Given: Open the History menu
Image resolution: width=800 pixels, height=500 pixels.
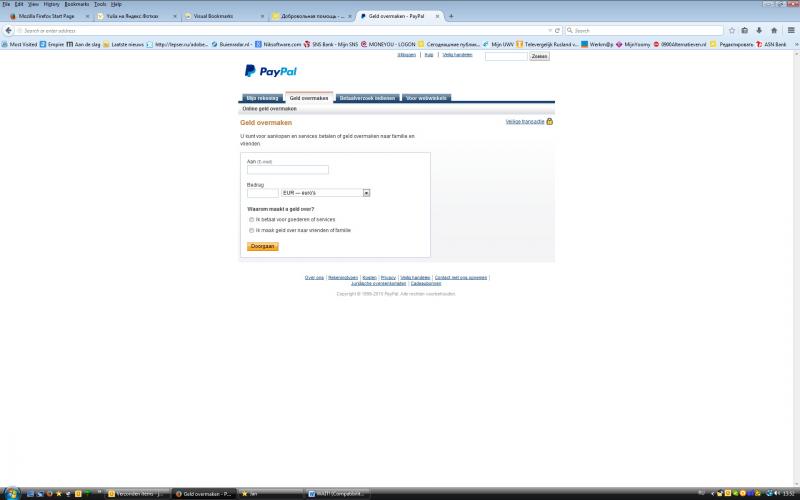Looking at the screenshot, I should pos(51,4).
